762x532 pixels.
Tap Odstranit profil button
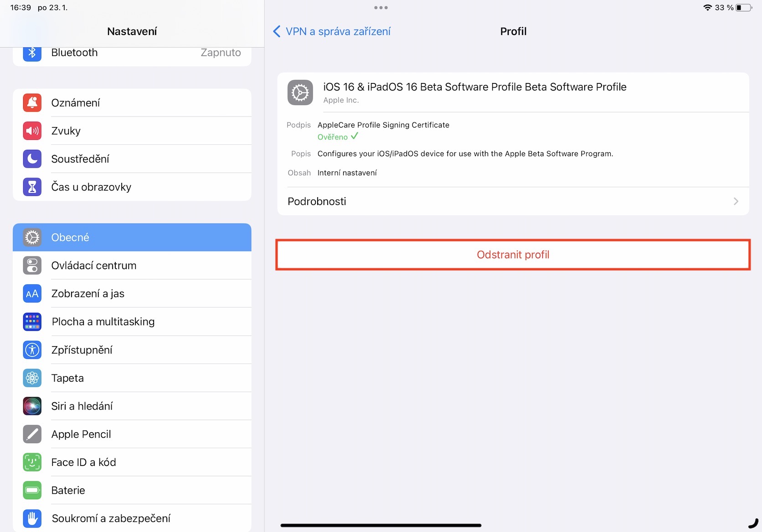click(x=513, y=255)
